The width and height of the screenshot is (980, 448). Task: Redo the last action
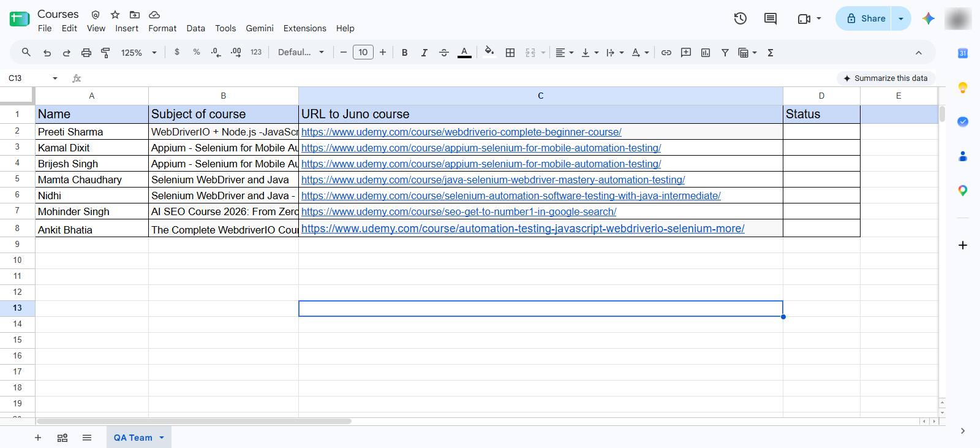click(x=67, y=53)
